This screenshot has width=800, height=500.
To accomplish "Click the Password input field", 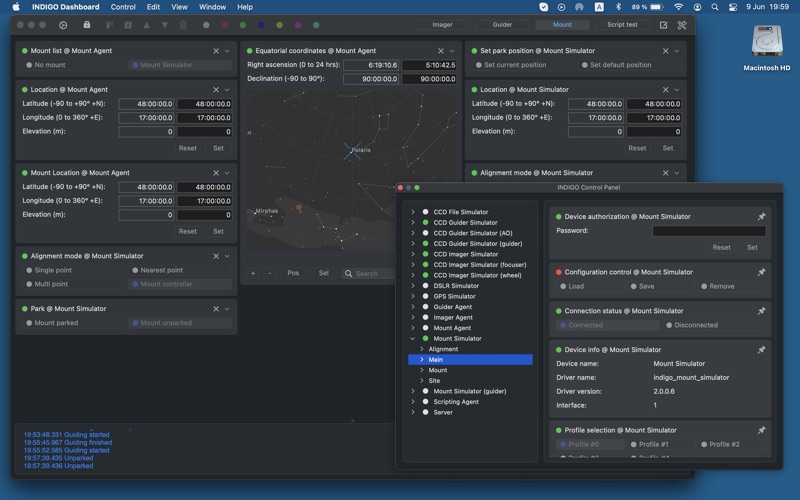I will pos(709,231).
